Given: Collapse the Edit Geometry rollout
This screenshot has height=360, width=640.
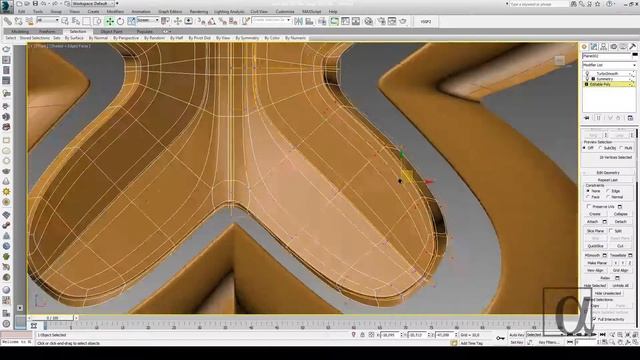Looking at the screenshot, I should click(x=608, y=173).
